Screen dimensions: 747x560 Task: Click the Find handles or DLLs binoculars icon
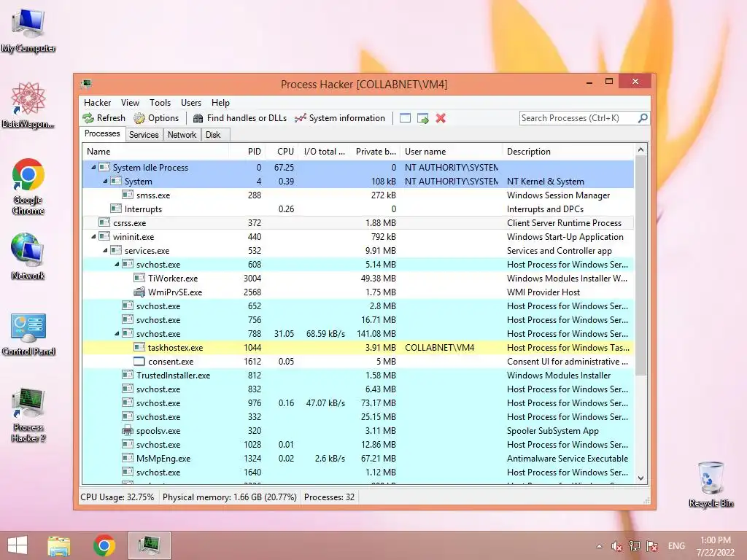[198, 118]
